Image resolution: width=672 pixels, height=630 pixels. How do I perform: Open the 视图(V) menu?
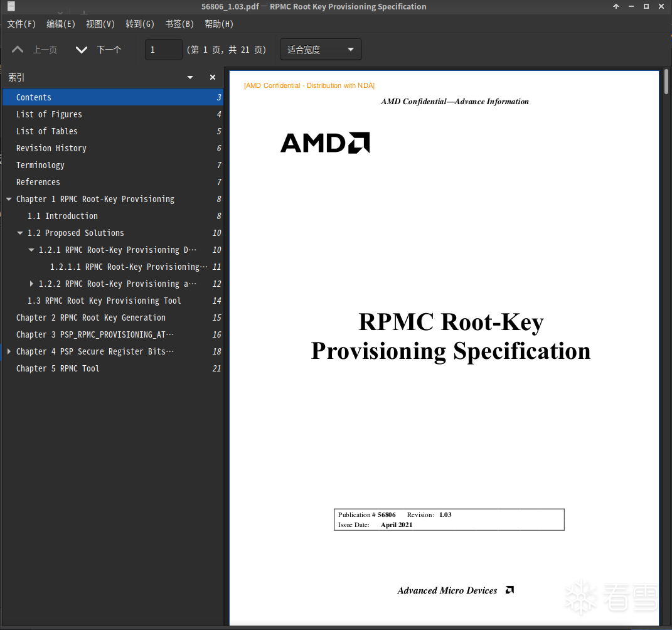click(100, 24)
